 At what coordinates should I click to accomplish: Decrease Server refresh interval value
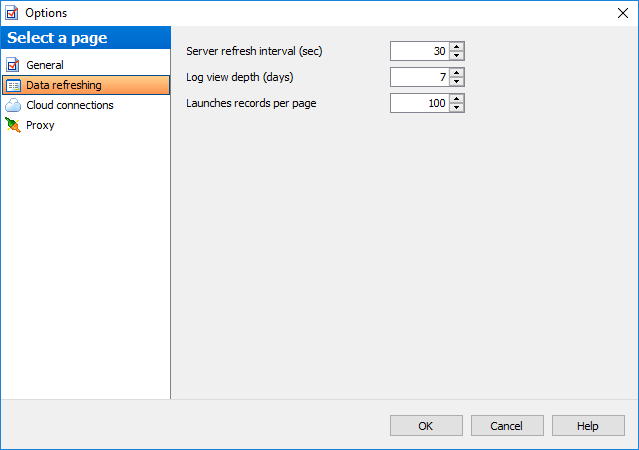point(457,56)
